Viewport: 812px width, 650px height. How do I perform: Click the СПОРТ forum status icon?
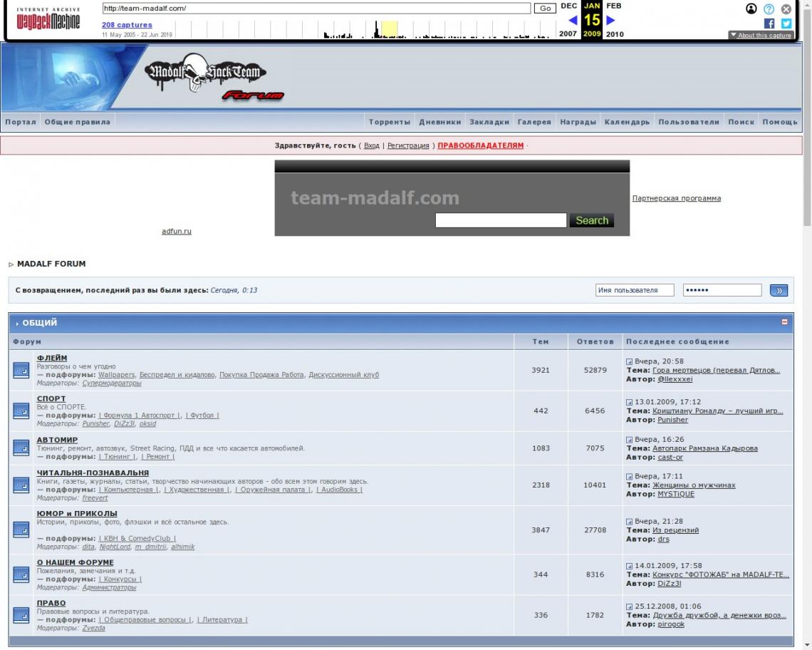click(x=21, y=411)
